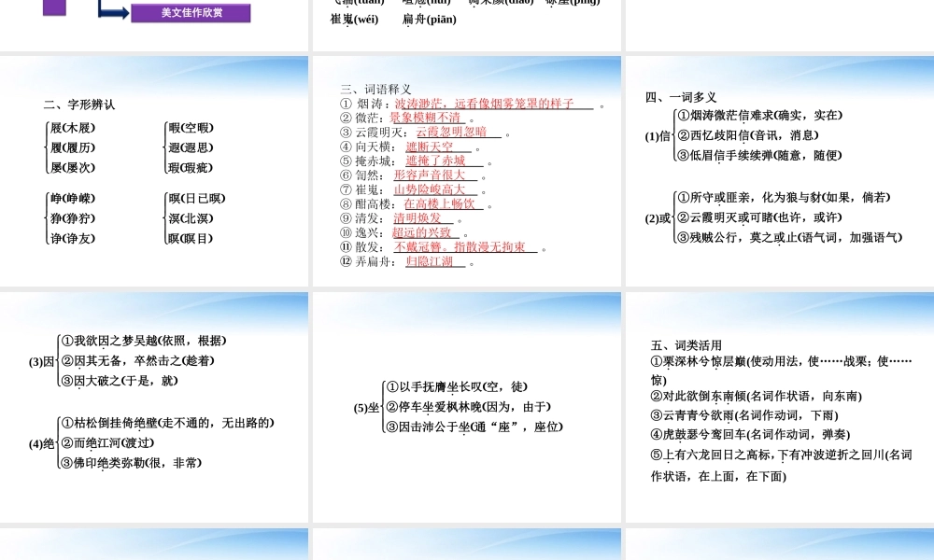Image resolution: width=934 pixels, height=560 pixels.
Task: Select the entry 屡(屡次)
Action: pos(73,168)
